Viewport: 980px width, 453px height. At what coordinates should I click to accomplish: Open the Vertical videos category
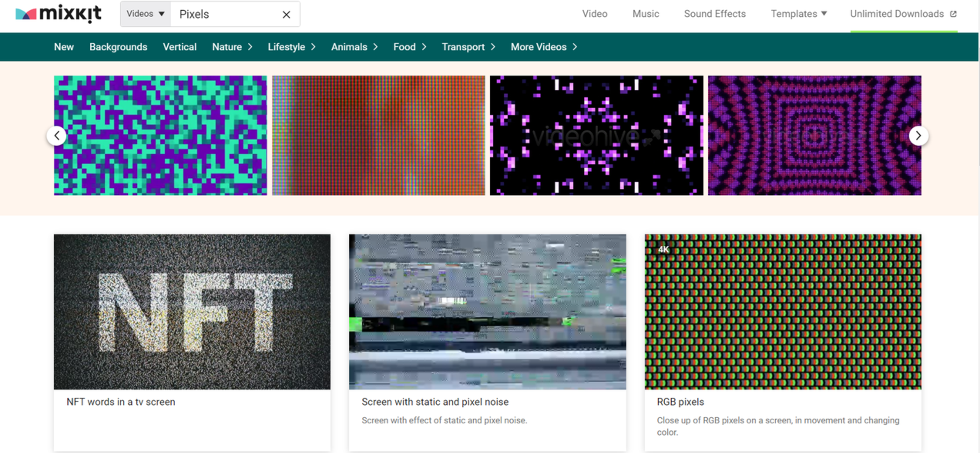tap(180, 47)
